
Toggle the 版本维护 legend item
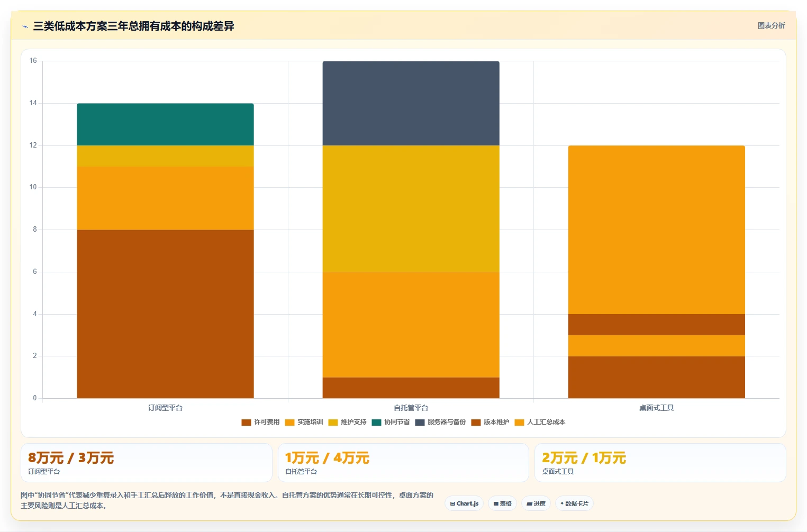tap(490, 422)
